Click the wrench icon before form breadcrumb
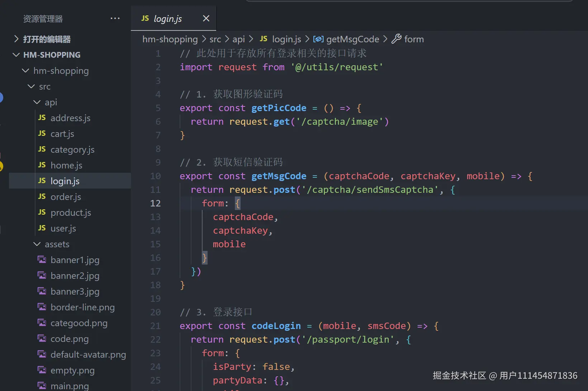 click(396, 39)
